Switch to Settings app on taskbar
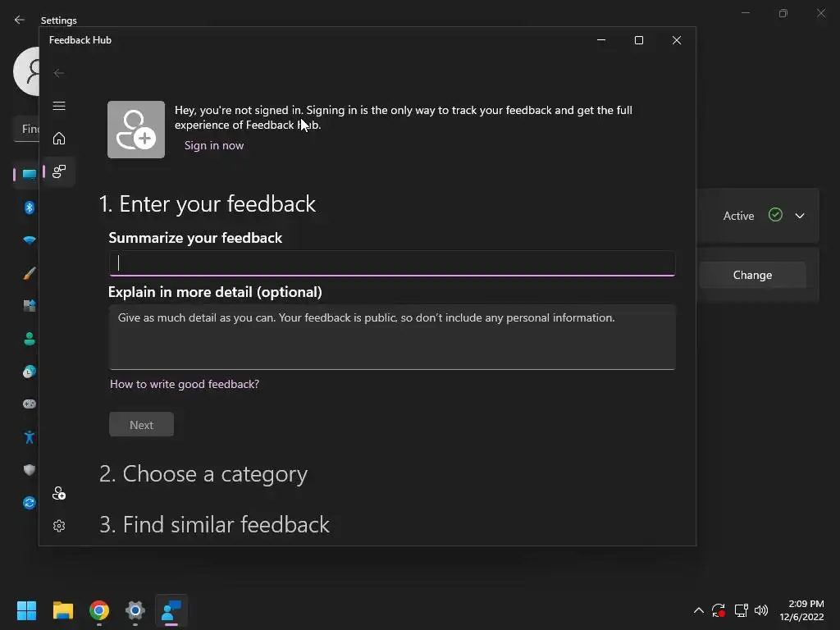 click(x=135, y=610)
